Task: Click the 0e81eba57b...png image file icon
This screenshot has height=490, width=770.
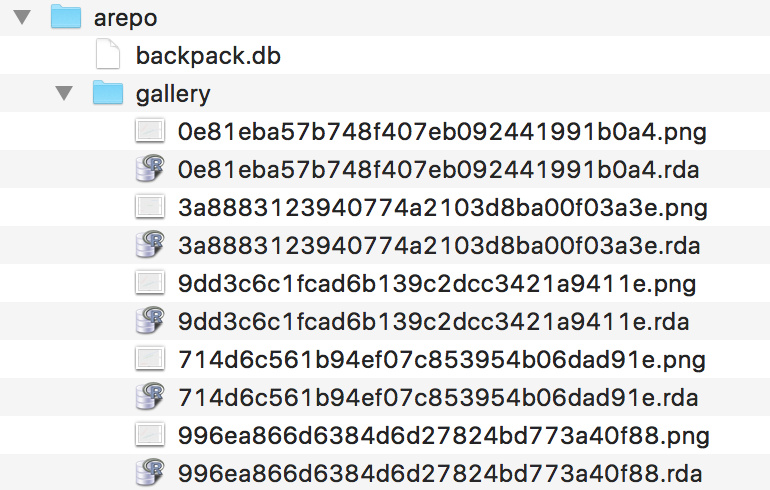Action: click(x=149, y=131)
